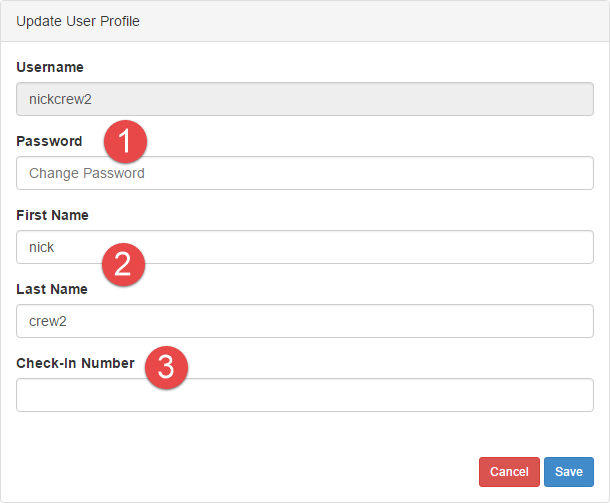Click the Password label text
The image size is (610, 503).
point(49,141)
